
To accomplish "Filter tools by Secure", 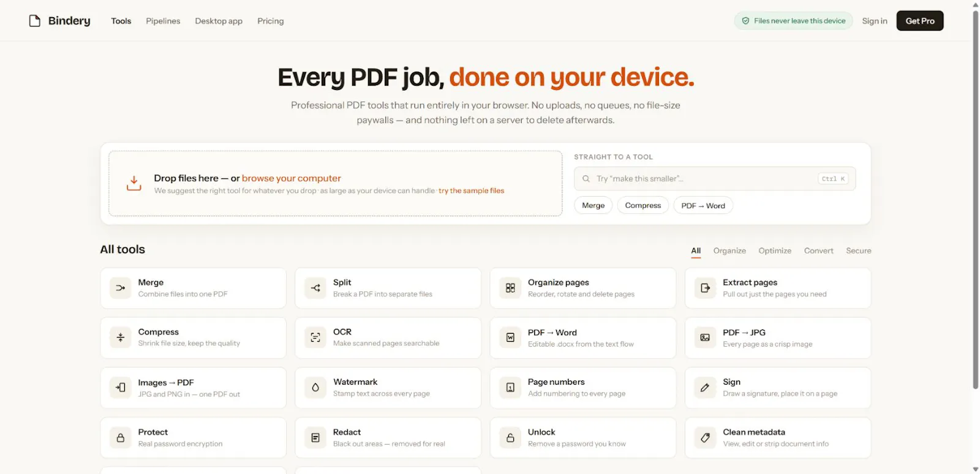I will tap(859, 250).
